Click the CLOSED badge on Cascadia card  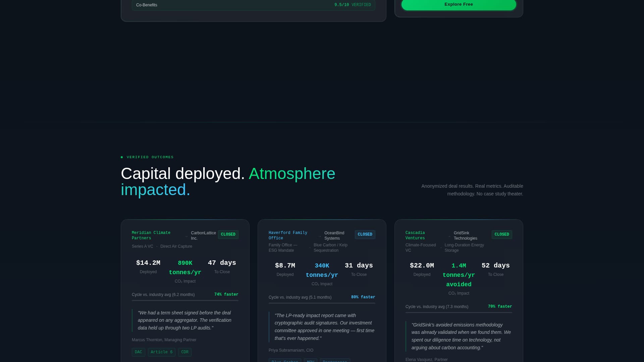point(502,235)
